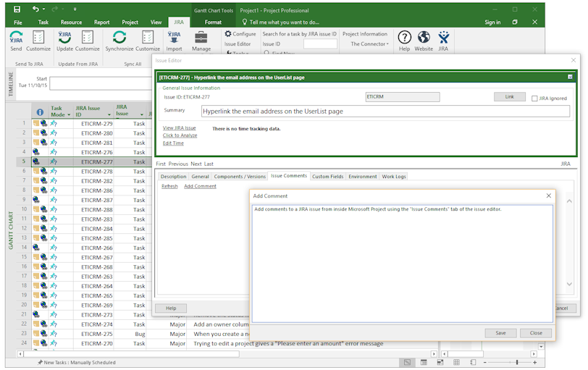This screenshot has height=370, width=588.
Task: Go to the Next issue link
Action: (x=196, y=164)
